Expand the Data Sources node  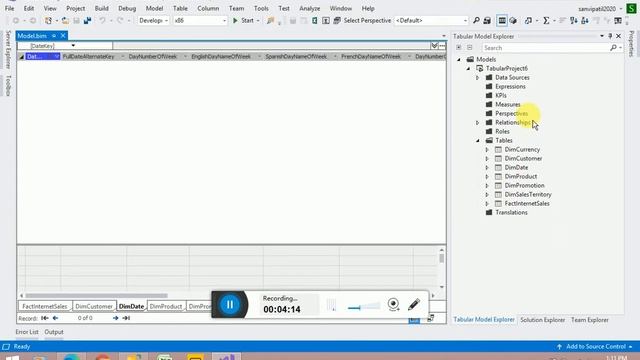coord(478,78)
